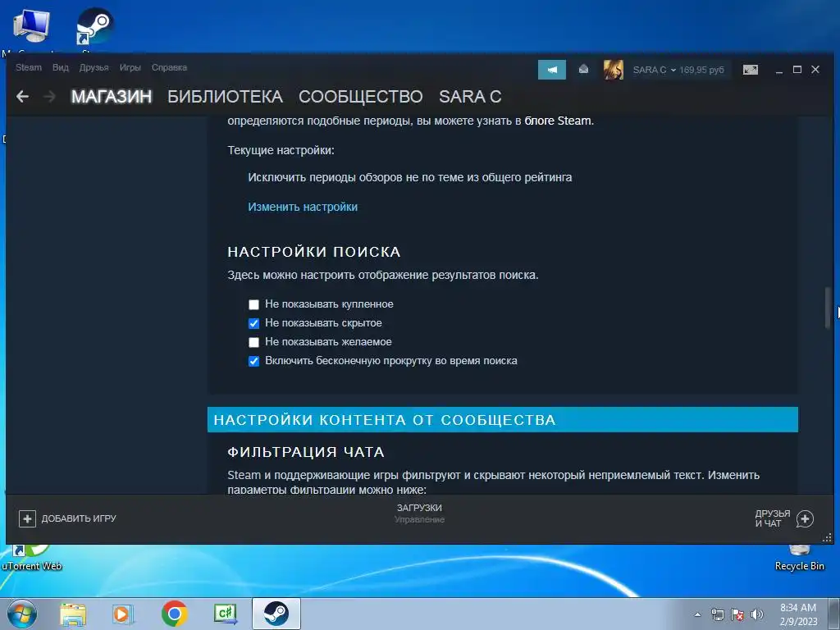Open the Справка menu

point(169,67)
